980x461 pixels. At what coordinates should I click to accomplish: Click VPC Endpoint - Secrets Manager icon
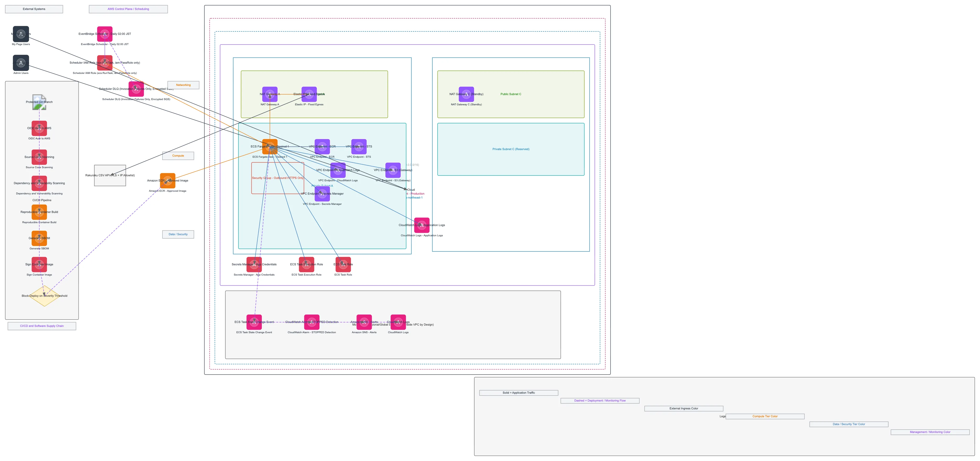[x=322, y=194]
